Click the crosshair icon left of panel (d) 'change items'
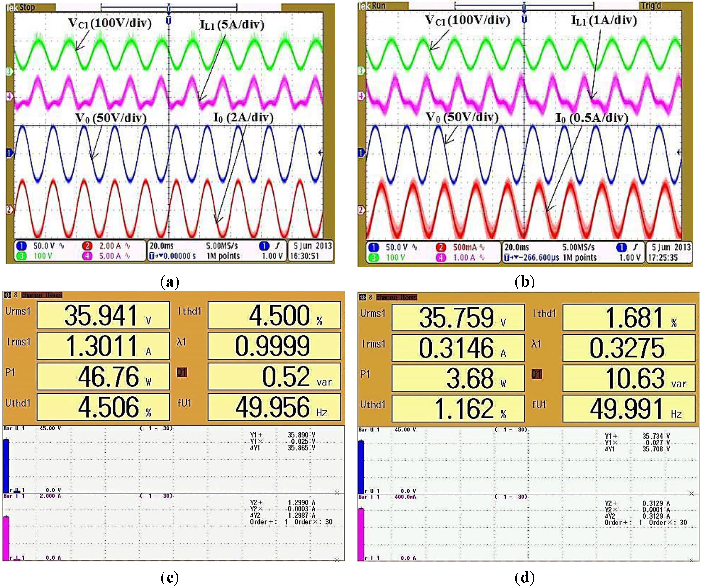This screenshot has width=704, height=588. tap(362, 297)
